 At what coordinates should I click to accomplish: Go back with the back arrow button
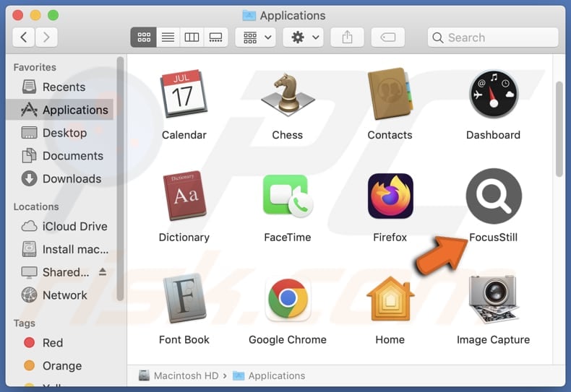pos(24,38)
